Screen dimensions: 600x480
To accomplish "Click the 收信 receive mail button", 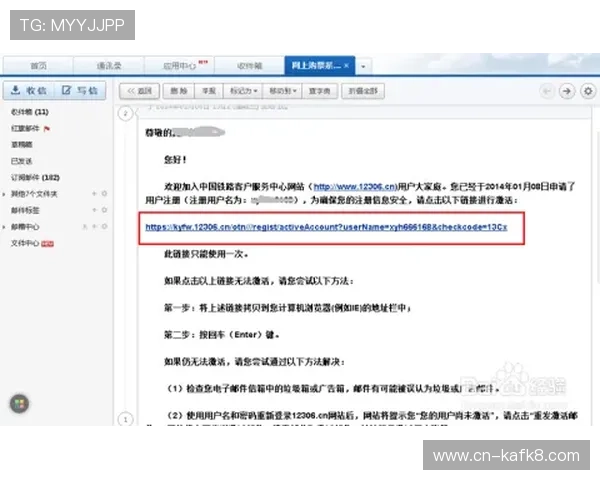I will 29,91.
